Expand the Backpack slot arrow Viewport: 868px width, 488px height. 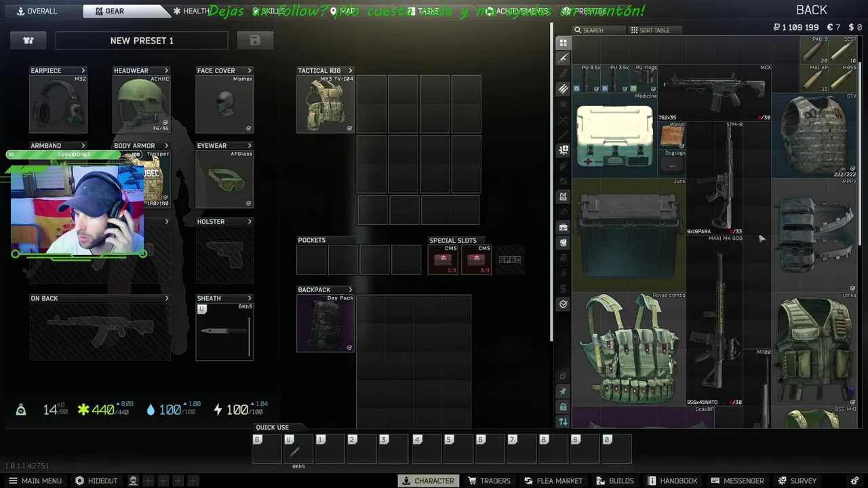click(x=351, y=290)
